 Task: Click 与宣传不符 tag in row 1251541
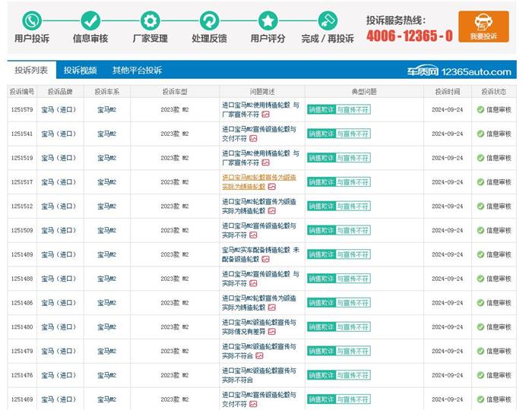click(353, 134)
